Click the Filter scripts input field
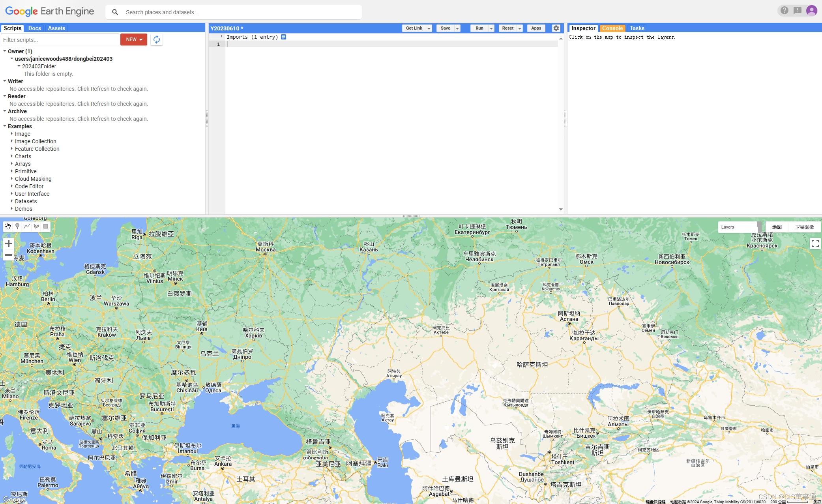This screenshot has height=504, width=822. (x=60, y=40)
